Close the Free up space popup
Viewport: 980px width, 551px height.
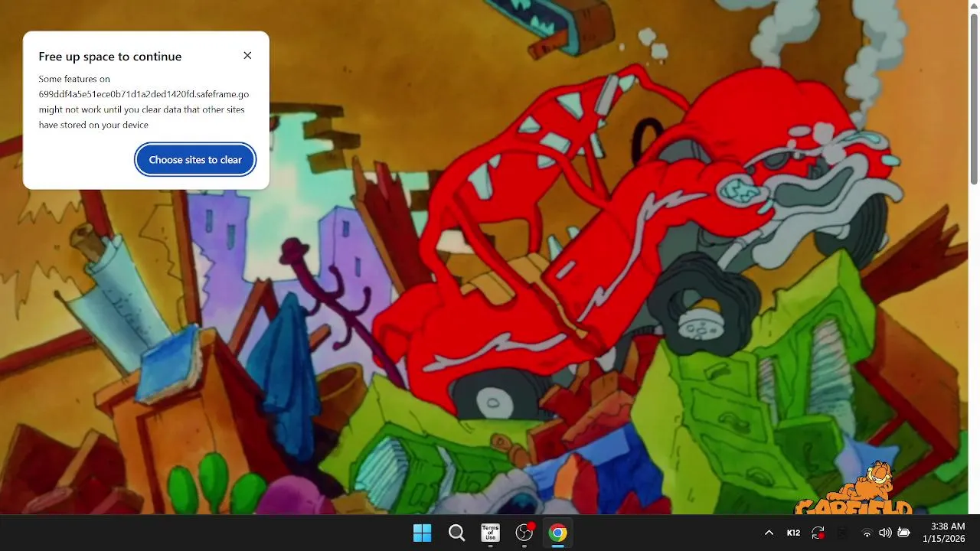coord(247,56)
